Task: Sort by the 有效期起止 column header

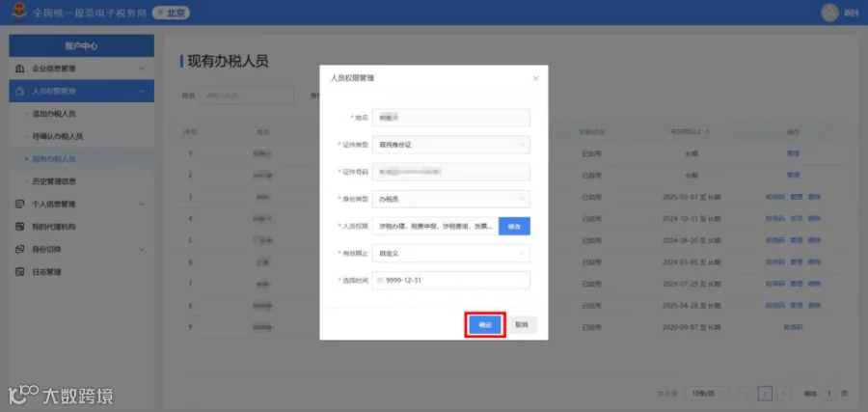Action: [691, 132]
